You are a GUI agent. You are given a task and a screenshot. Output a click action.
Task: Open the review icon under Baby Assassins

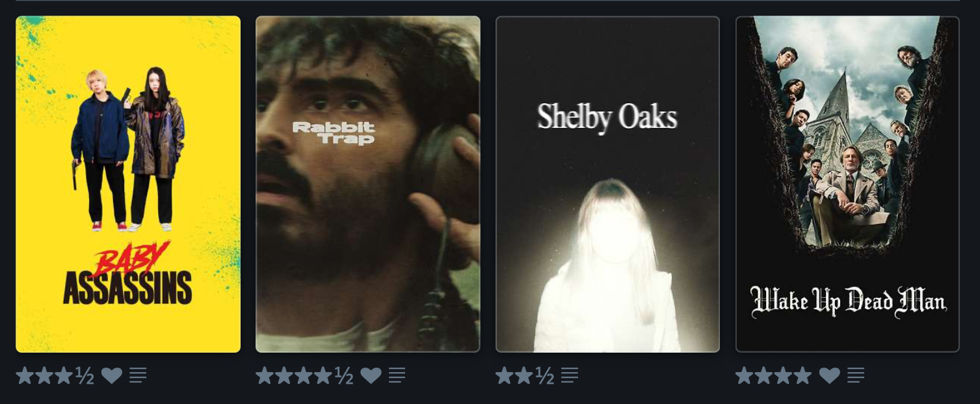[137, 375]
